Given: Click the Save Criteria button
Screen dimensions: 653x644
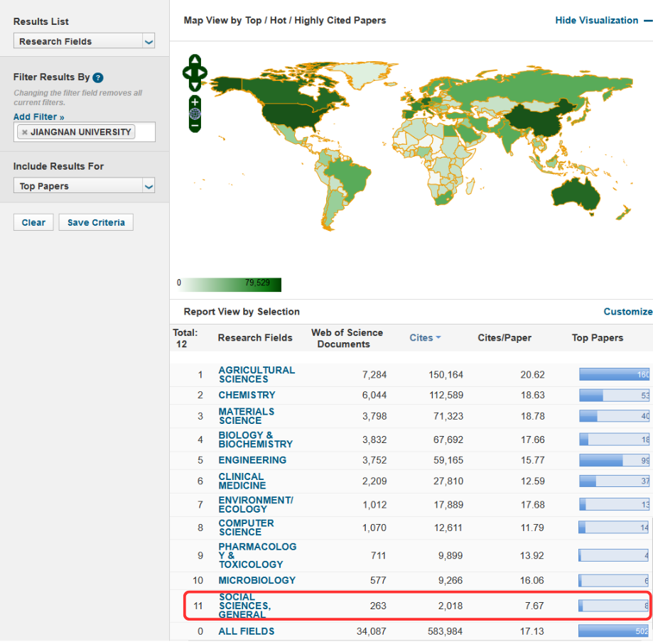Looking at the screenshot, I should [96, 223].
